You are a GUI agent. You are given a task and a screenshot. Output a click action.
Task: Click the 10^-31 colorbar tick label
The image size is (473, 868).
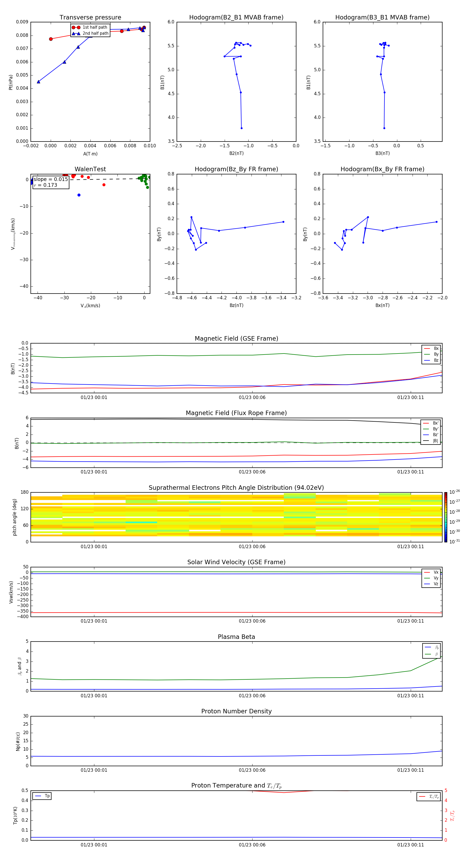coord(455,542)
